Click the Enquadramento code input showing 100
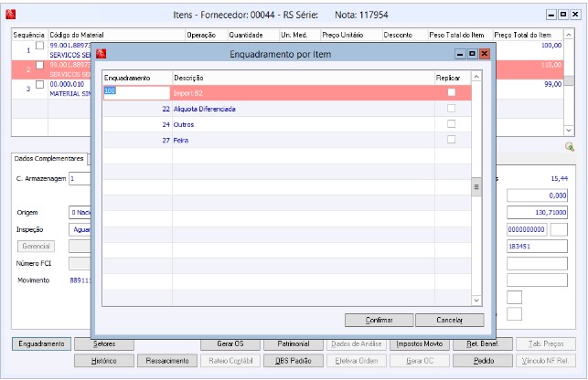This screenshot has width=588, height=380. pos(137,93)
